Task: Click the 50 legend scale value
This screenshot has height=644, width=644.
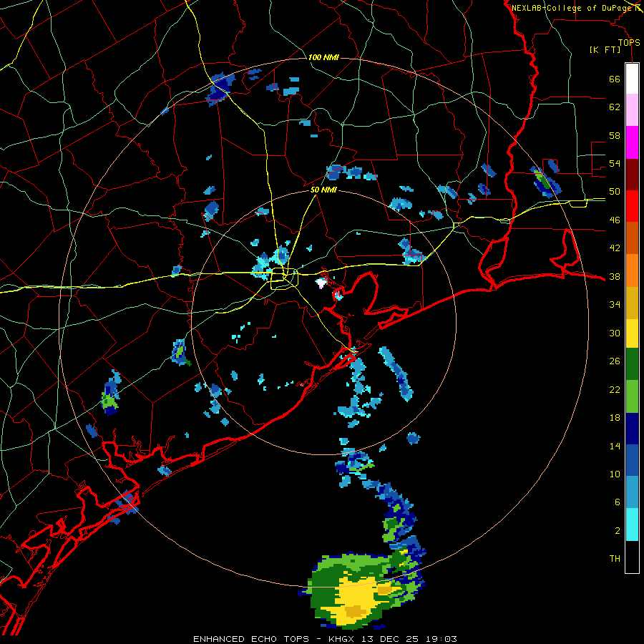Action: 615,192
